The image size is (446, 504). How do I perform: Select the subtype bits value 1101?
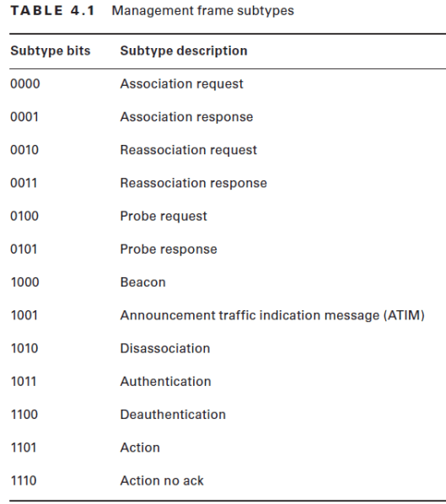pos(24,448)
